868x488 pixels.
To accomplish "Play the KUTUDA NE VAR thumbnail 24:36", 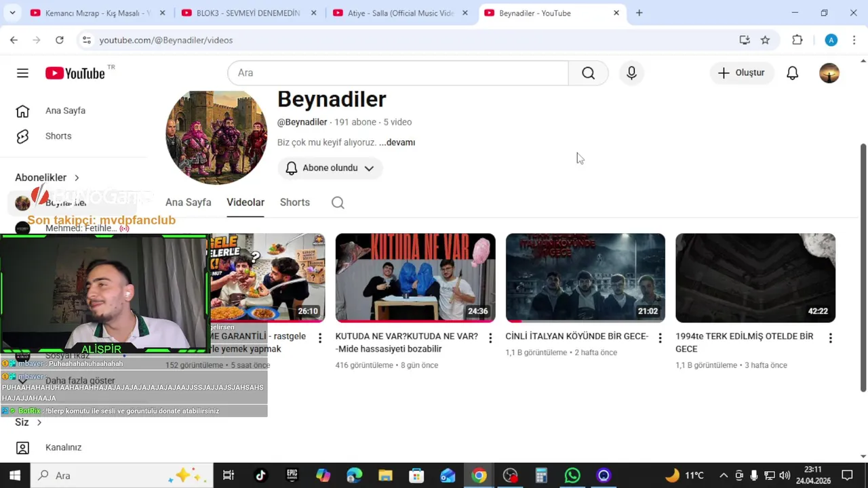I will pos(415,278).
